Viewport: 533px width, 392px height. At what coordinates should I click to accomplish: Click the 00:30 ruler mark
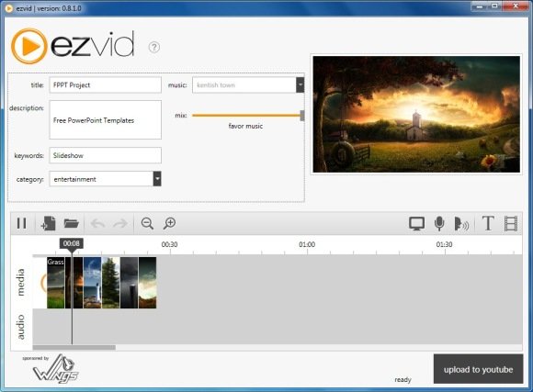pyautogui.click(x=170, y=244)
